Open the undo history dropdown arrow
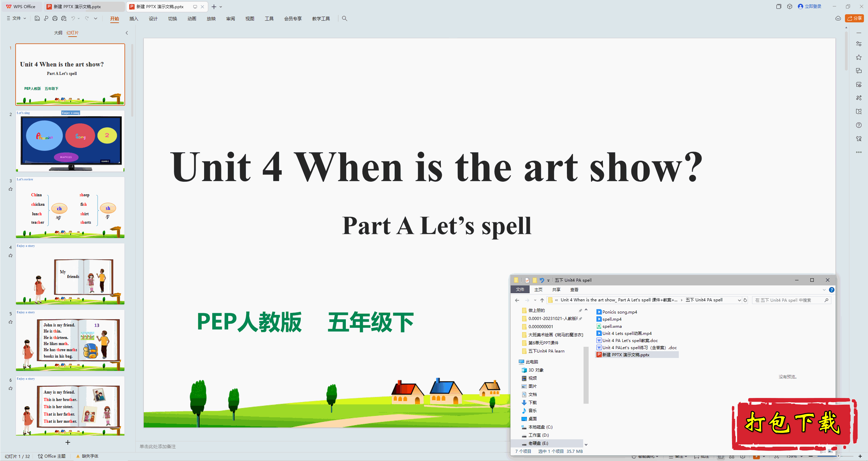This screenshot has width=868, height=461. 79,18
